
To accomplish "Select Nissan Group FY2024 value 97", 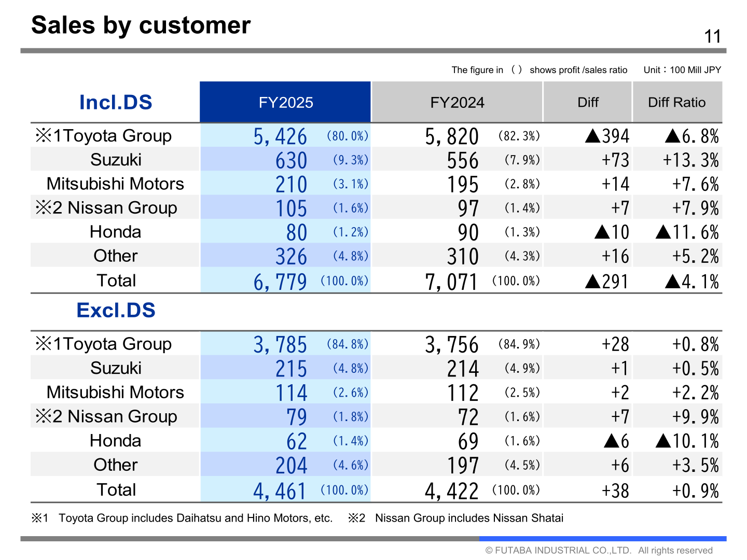I will (468, 208).
